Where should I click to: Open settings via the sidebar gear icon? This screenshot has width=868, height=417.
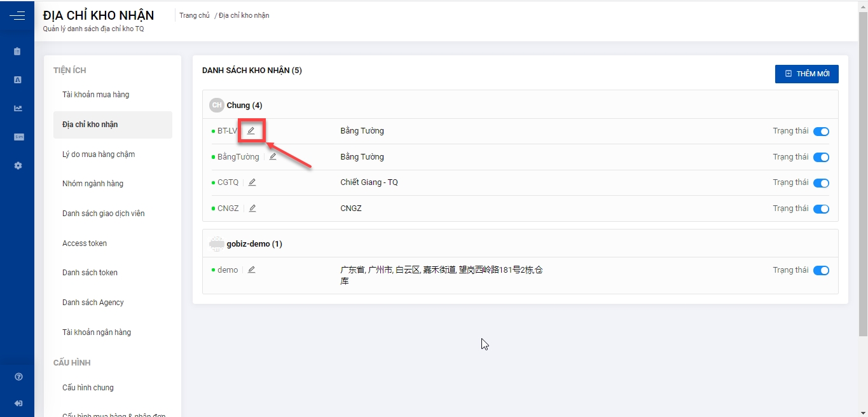click(18, 165)
